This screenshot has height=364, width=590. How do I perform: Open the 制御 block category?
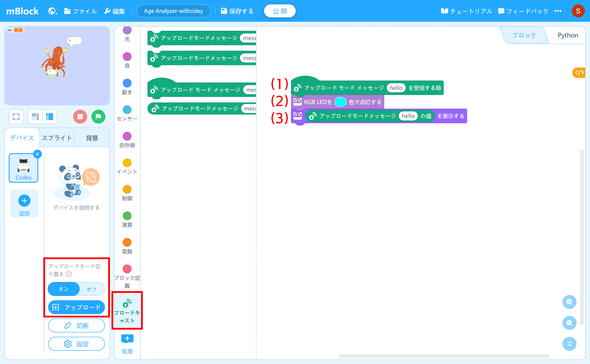click(x=127, y=193)
